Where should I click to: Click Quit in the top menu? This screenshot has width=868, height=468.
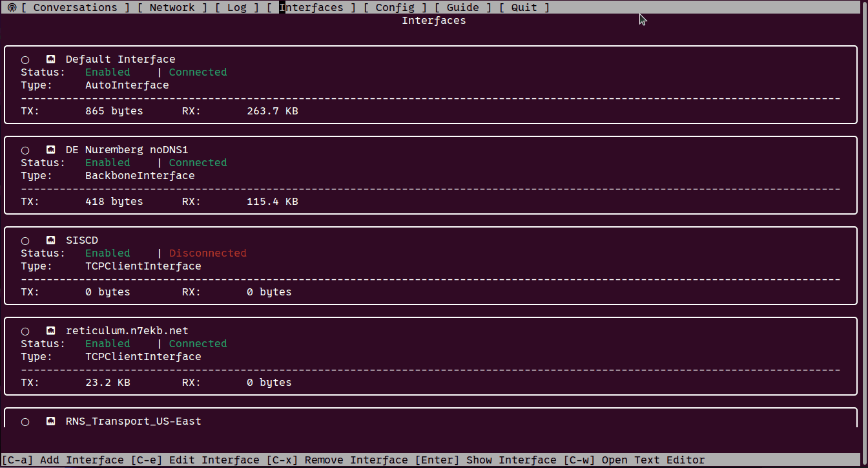point(524,8)
